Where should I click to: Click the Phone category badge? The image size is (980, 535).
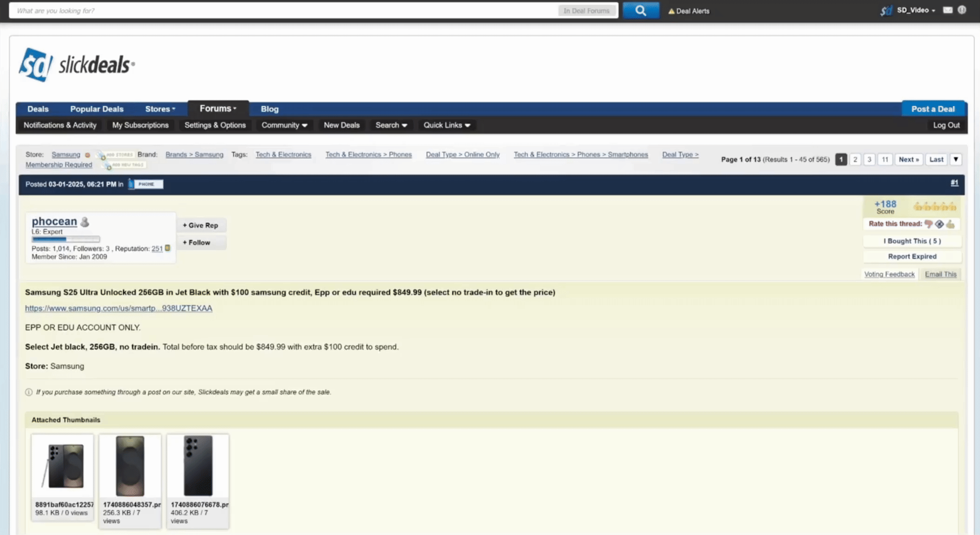point(146,184)
